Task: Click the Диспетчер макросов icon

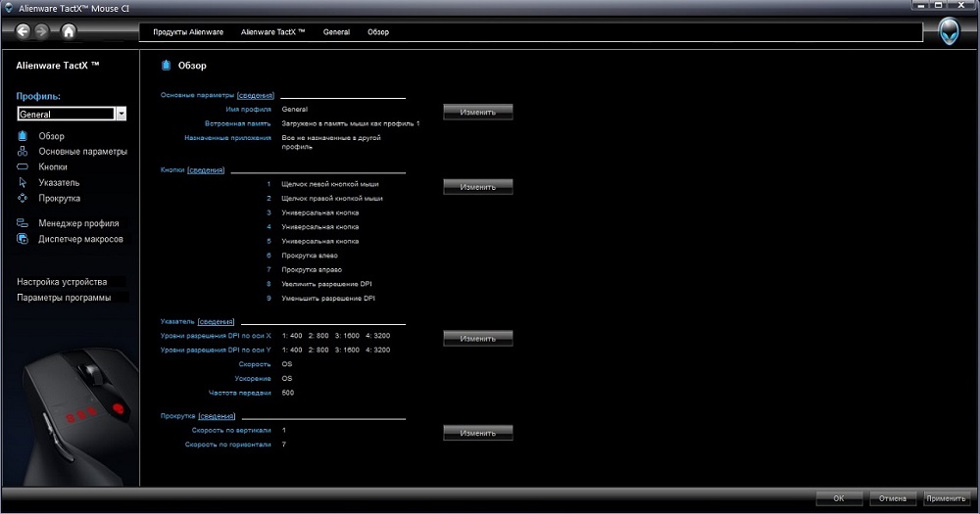Action: (x=23, y=239)
